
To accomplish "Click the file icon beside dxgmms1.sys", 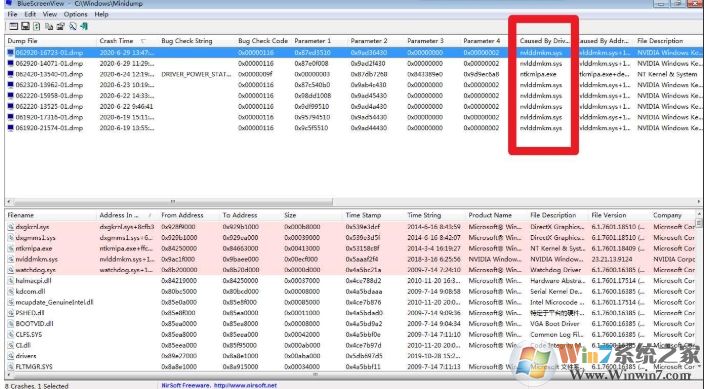I will (x=11, y=238).
